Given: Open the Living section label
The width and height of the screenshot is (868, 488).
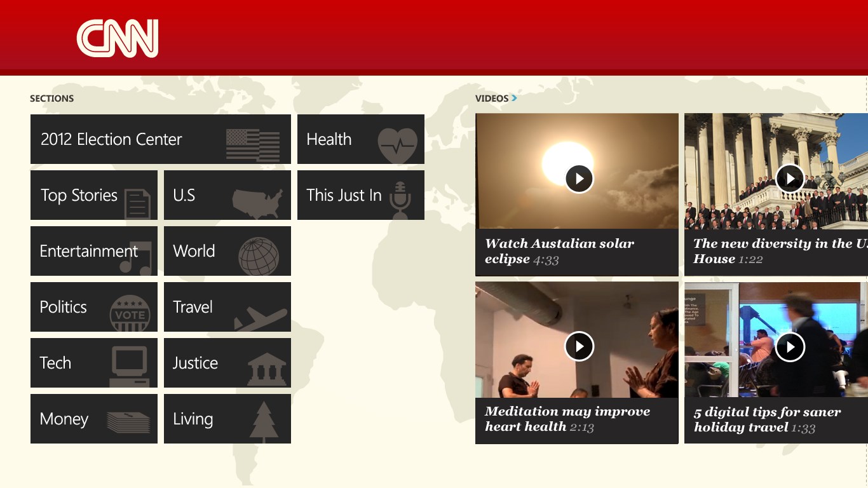Looking at the screenshot, I should 193,419.
